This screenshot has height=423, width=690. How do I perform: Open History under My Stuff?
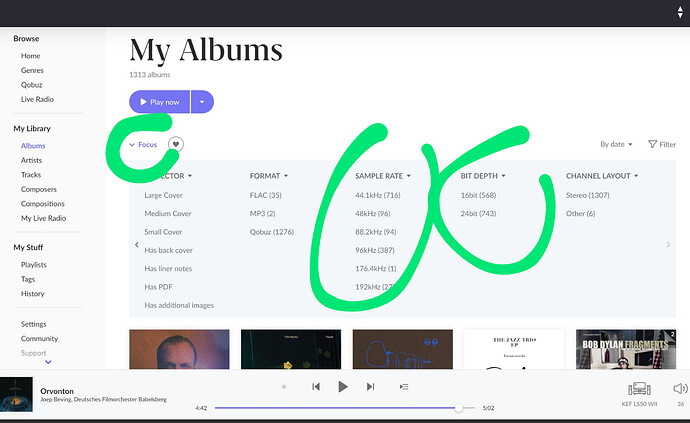(x=33, y=294)
